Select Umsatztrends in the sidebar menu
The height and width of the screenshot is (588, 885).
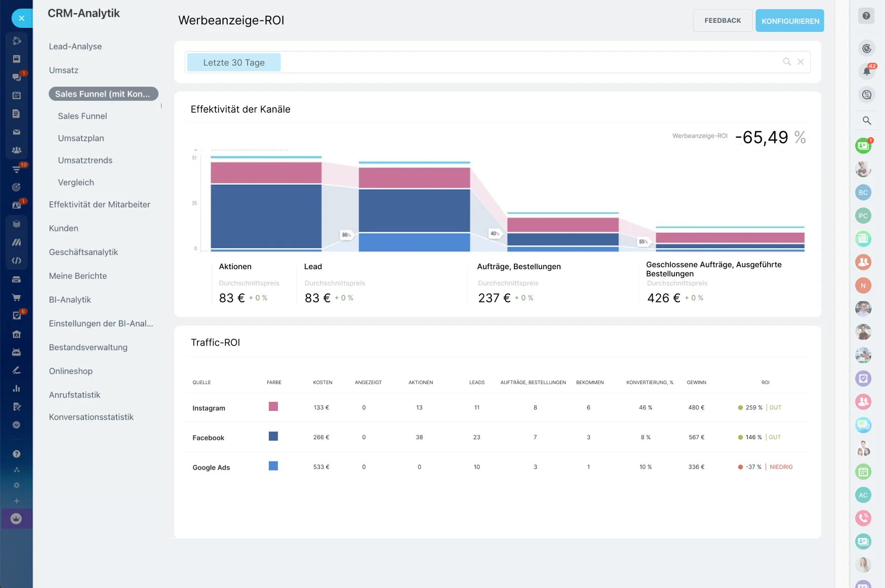(85, 160)
